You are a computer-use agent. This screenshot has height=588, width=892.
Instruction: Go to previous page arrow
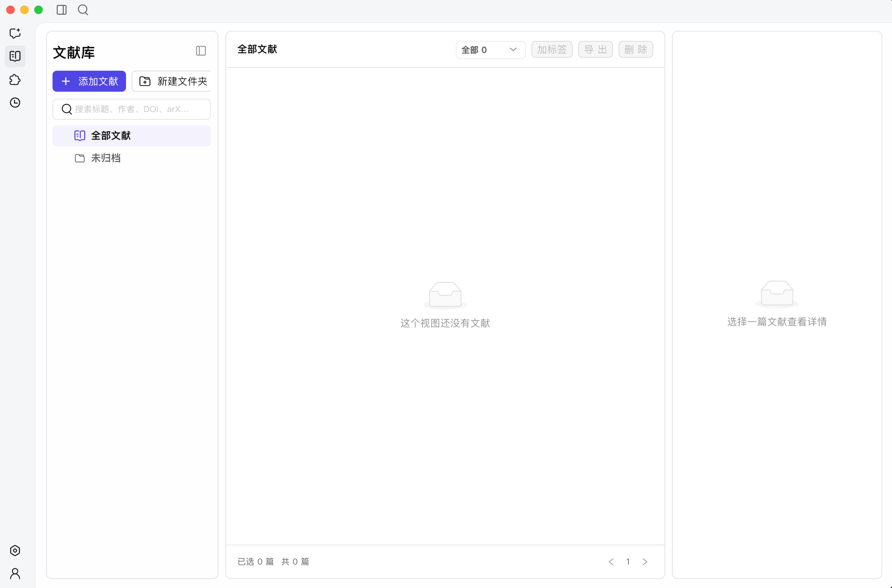(x=611, y=561)
